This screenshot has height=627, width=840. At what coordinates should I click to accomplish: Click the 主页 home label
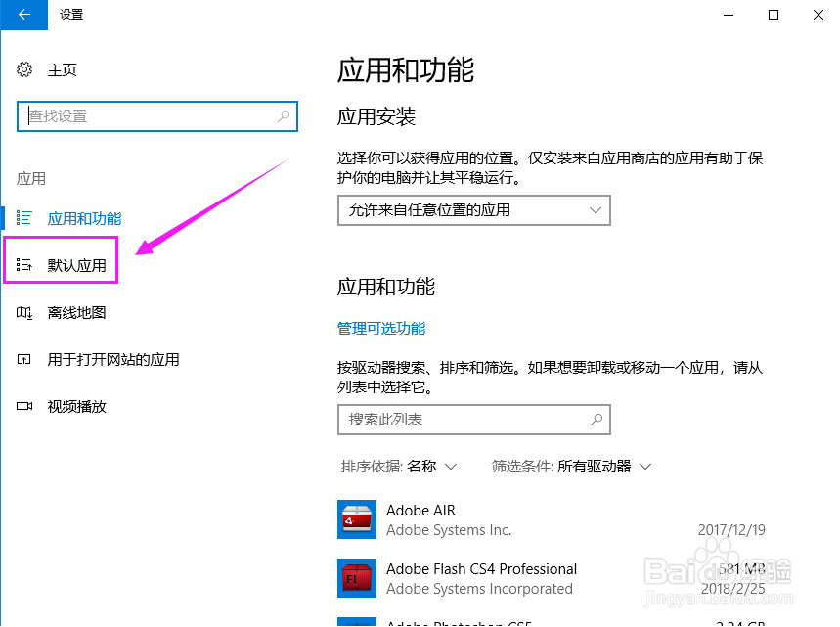click(63, 70)
